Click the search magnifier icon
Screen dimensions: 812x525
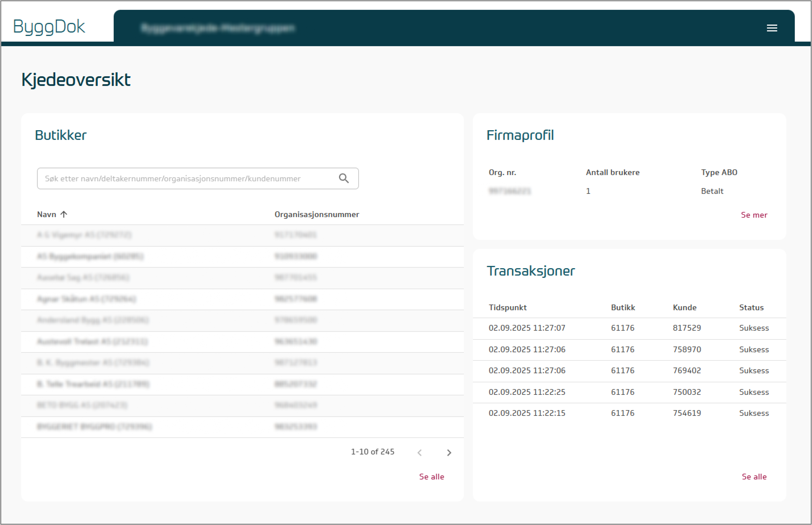[x=343, y=178]
